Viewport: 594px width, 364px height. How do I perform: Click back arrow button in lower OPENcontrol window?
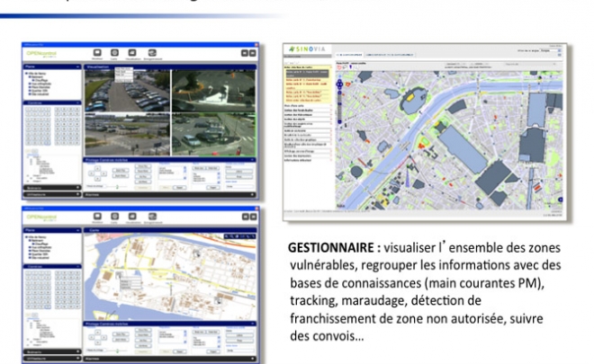[x=246, y=217]
